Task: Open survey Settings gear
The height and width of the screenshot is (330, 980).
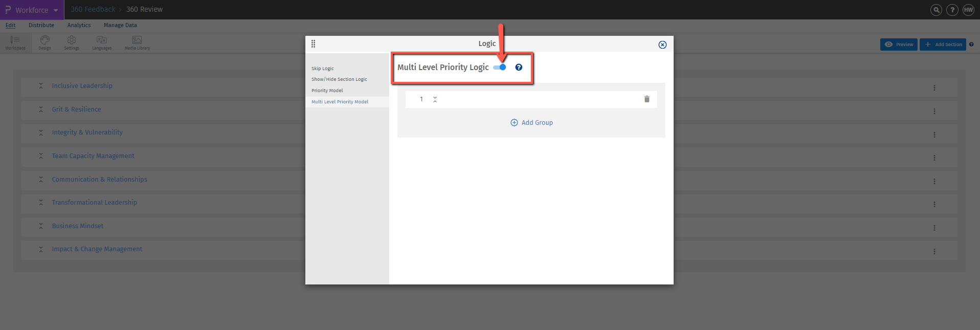Action: 72,43
